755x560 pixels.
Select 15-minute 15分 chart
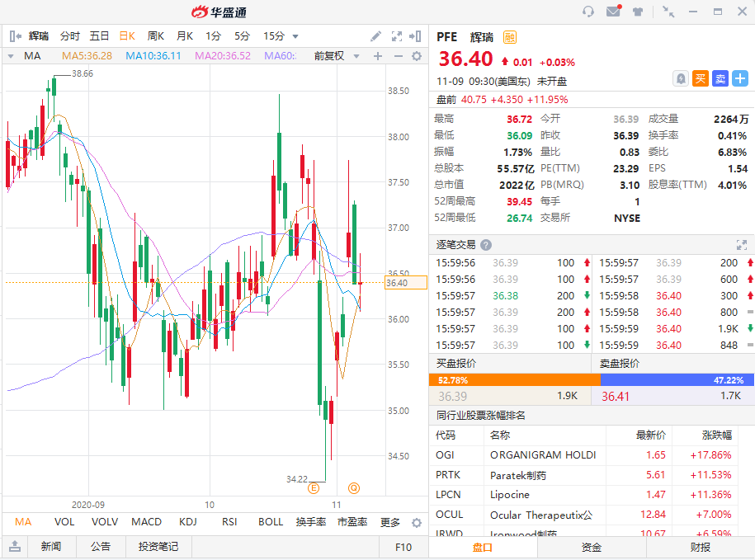(273, 36)
